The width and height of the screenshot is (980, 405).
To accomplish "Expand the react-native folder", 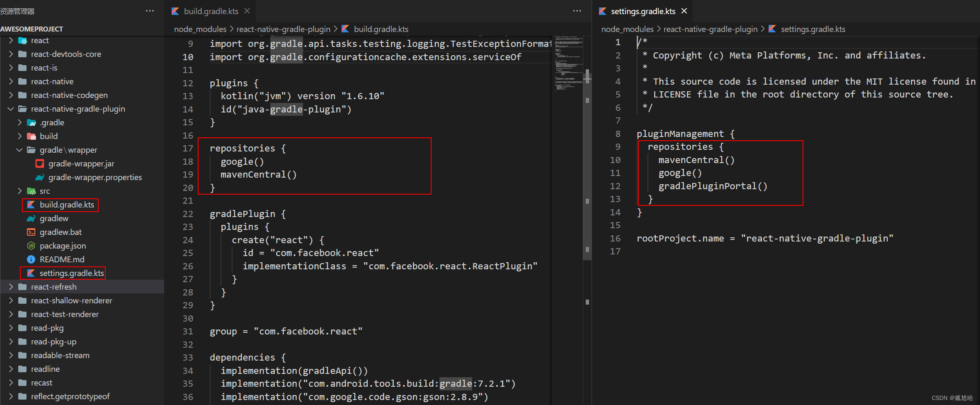I will click(x=10, y=81).
